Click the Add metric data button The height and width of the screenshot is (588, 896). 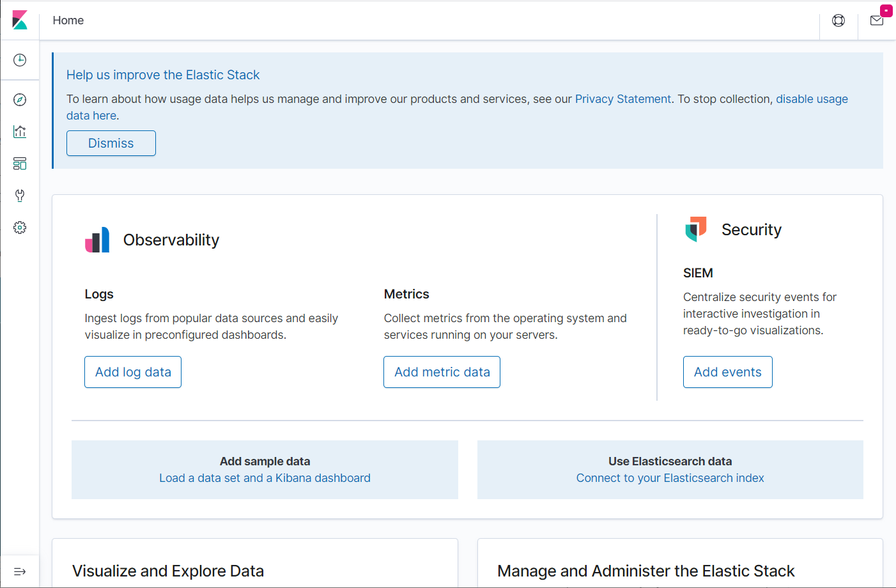442,372
